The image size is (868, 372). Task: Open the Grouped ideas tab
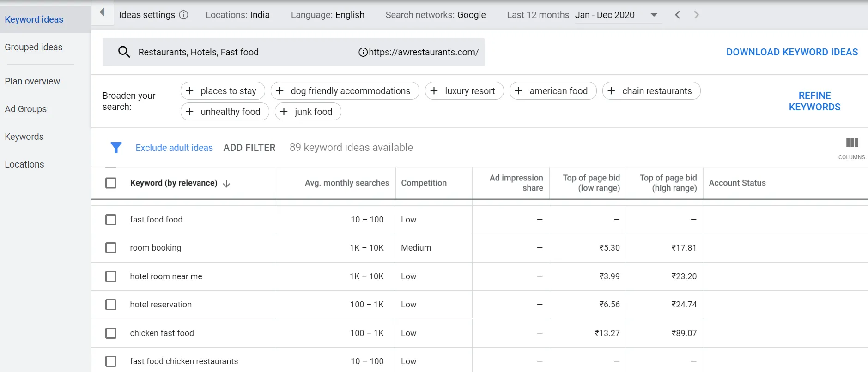34,47
